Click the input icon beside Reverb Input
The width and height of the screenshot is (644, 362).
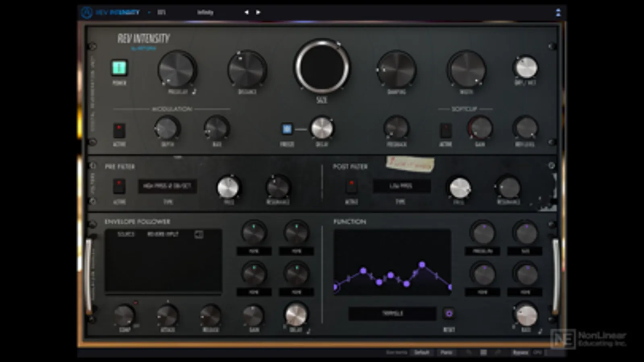click(x=199, y=234)
